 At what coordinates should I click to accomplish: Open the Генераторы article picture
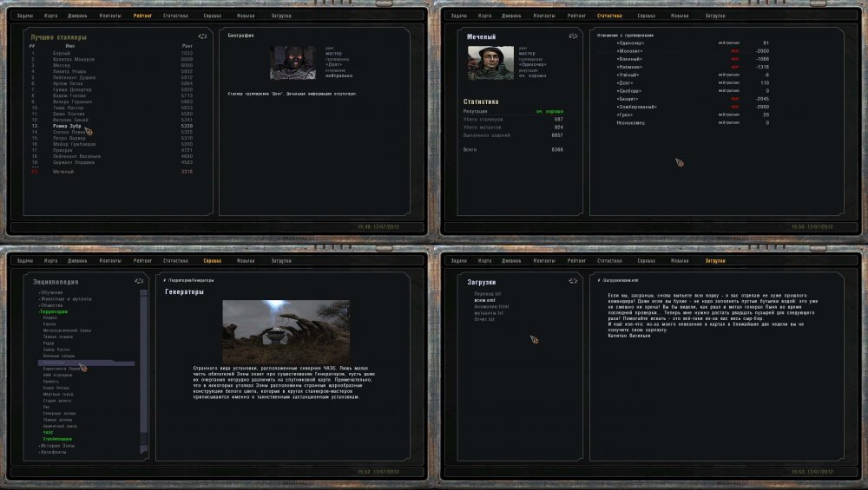click(286, 330)
